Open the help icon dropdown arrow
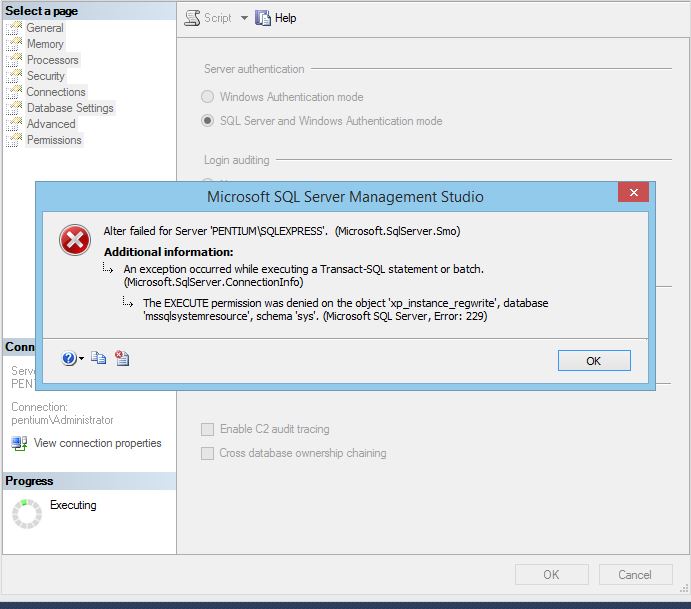The width and height of the screenshot is (691, 609). click(81, 359)
